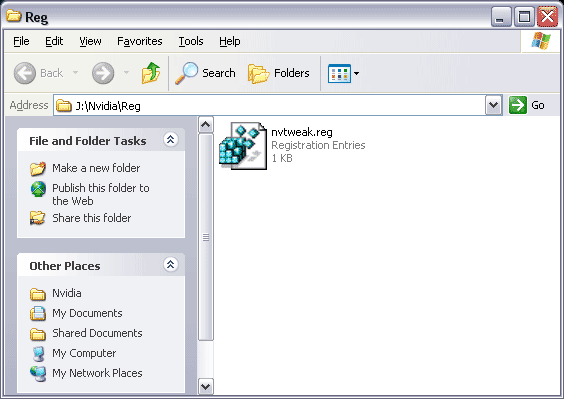The width and height of the screenshot is (564, 399).
Task: Click the side panel scrollbar down arrow
Action: [x=205, y=387]
